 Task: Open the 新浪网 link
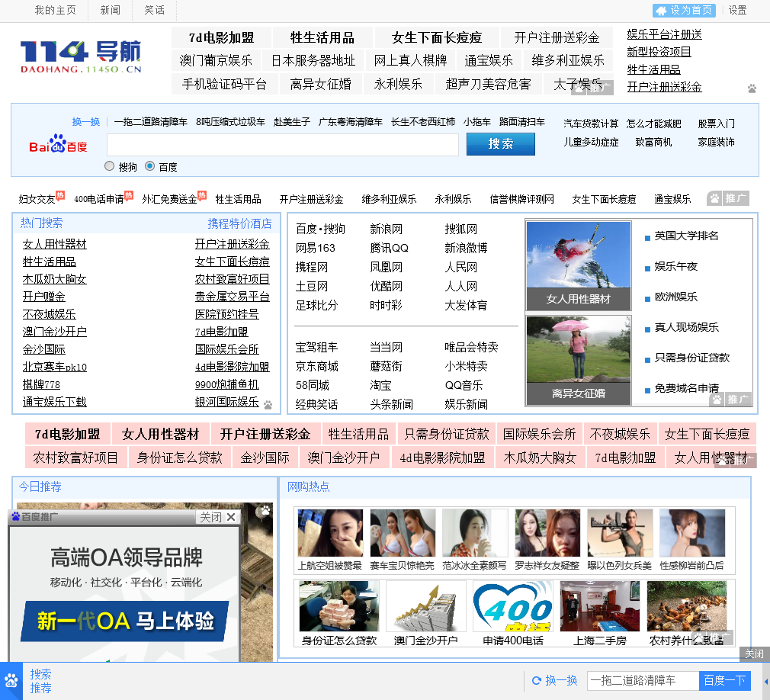(x=386, y=229)
